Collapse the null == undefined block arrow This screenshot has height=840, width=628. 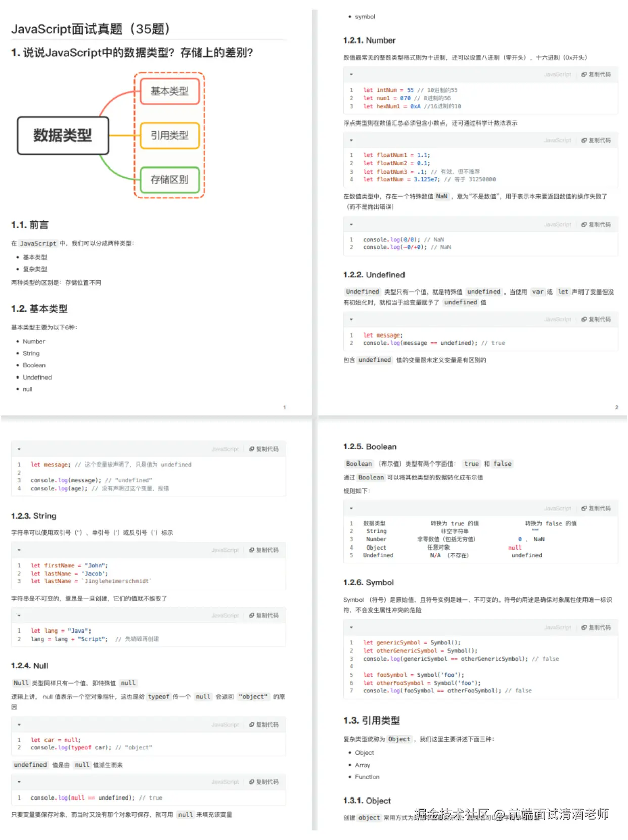[x=19, y=782]
